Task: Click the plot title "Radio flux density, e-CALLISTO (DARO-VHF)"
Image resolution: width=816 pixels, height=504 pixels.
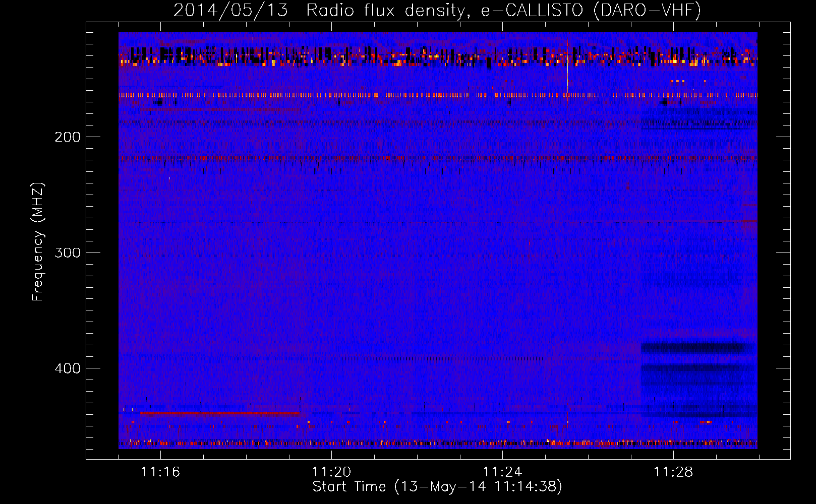Action: (x=503, y=11)
